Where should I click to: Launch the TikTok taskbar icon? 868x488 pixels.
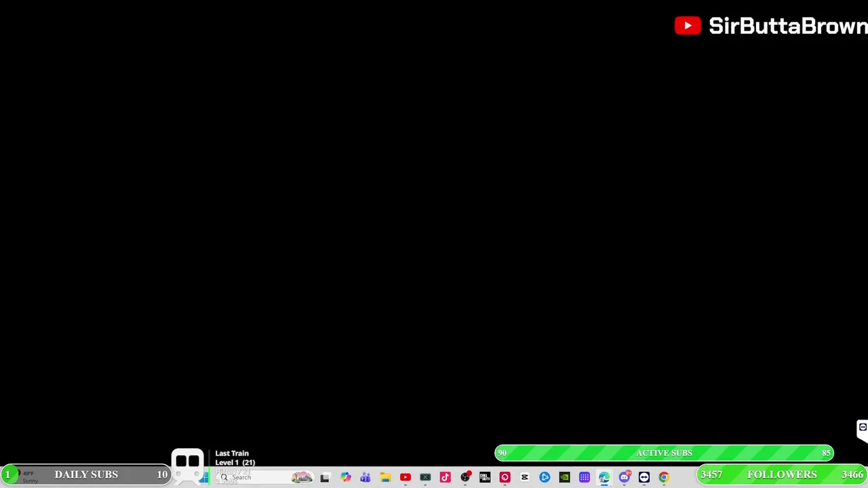(x=445, y=478)
